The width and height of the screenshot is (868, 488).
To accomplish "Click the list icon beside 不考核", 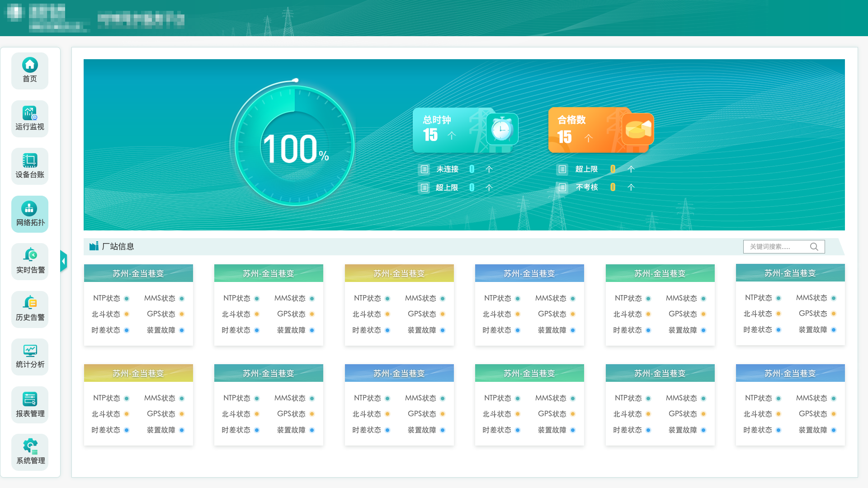I will (562, 188).
